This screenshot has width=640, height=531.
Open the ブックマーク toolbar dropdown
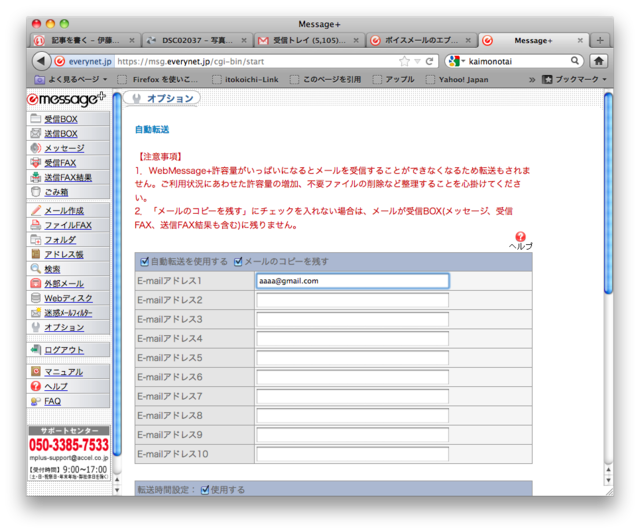point(574,79)
